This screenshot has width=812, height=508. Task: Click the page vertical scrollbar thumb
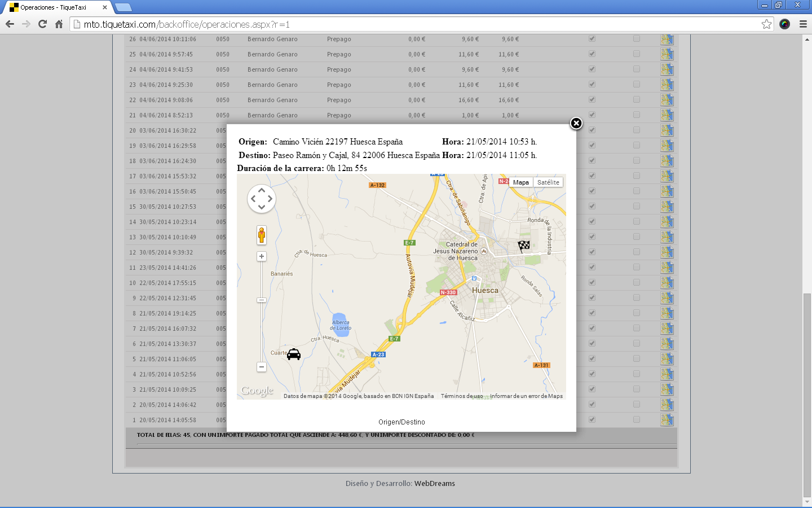click(x=807, y=395)
